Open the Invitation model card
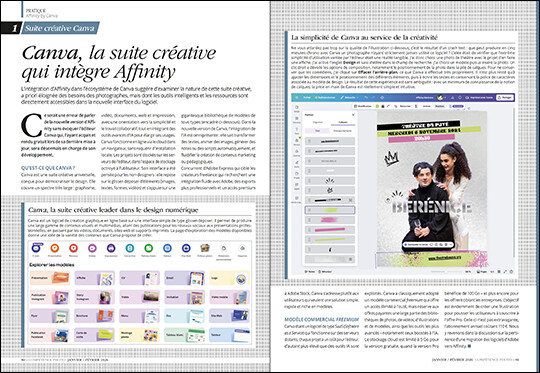Screen dimensions: 540x373 point(184,297)
